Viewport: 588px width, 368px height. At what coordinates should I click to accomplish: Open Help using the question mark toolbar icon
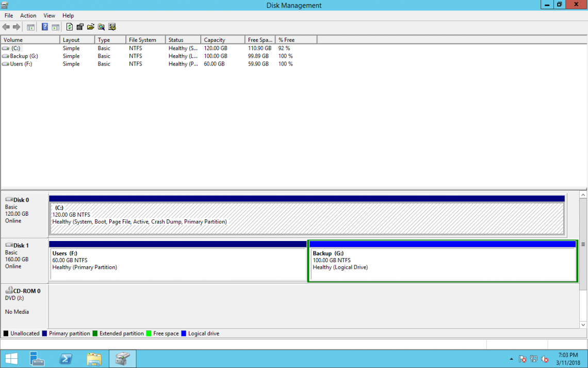coord(45,27)
